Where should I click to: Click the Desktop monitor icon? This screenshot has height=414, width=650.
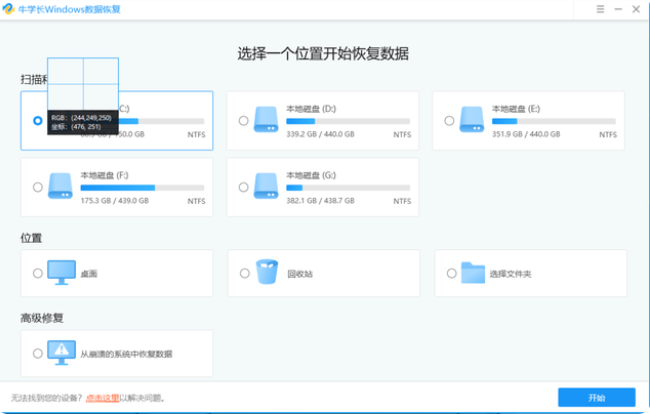[x=61, y=272]
